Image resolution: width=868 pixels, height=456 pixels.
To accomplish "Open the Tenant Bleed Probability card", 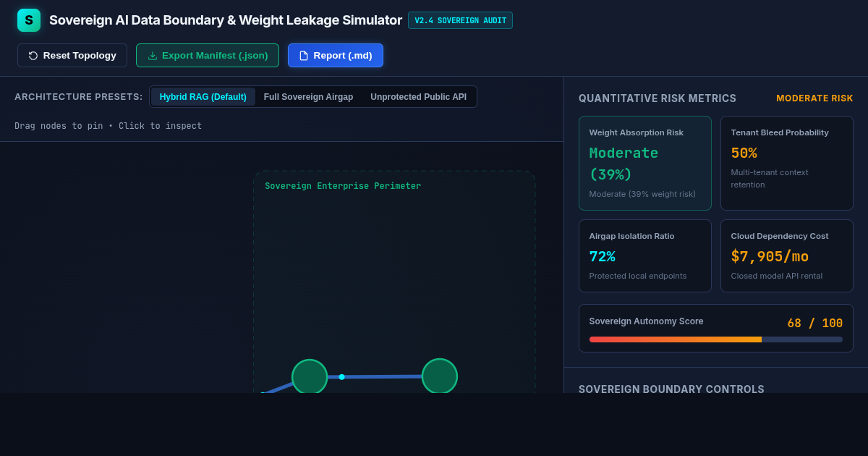I will pos(787,163).
